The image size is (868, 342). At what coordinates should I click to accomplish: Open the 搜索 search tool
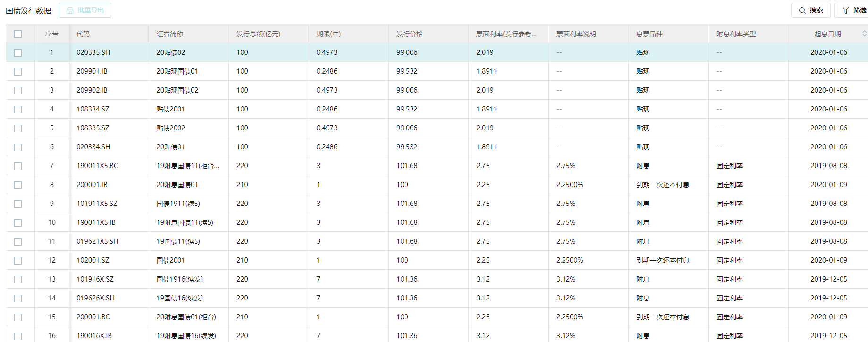pyautogui.click(x=810, y=10)
